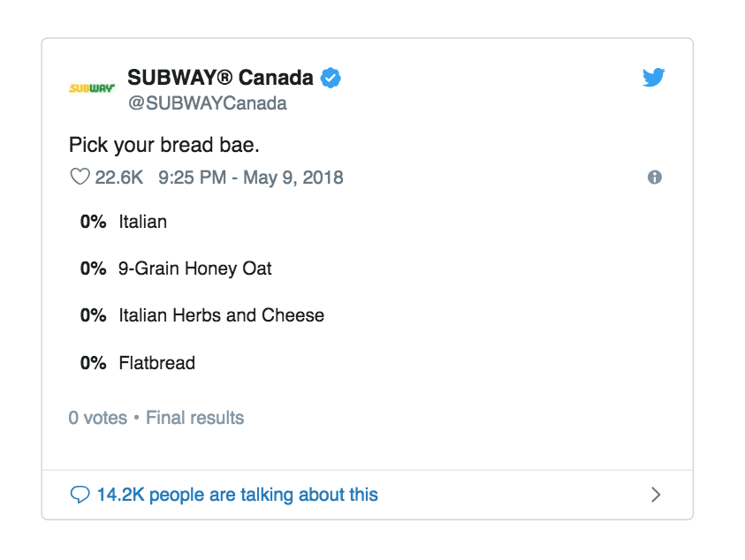
Task: Click the "Final results" poll status text
Action: click(x=194, y=418)
